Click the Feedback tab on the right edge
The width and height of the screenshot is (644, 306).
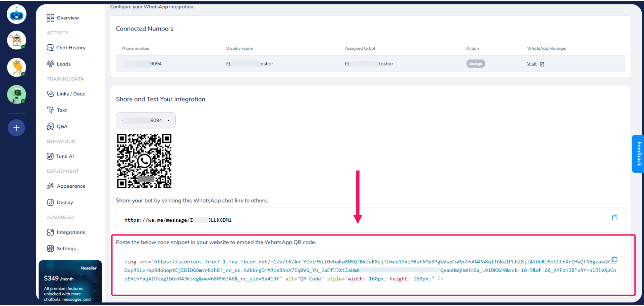(x=638, y=154)
